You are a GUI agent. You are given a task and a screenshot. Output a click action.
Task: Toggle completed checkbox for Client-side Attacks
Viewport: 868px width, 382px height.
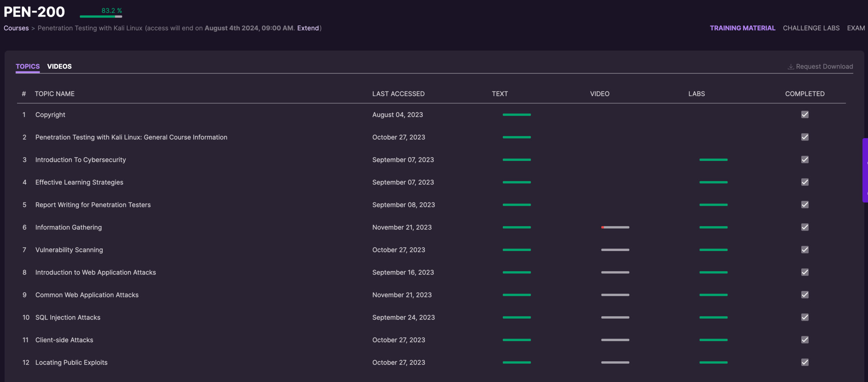(805, 340)
